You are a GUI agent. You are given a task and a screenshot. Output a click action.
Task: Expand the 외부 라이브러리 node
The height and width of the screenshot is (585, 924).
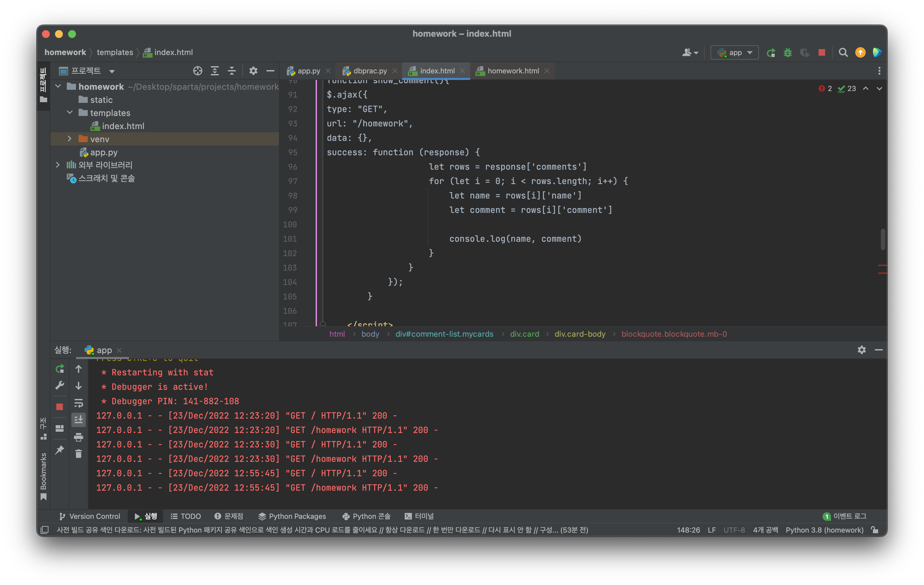[x=58, y=165]
